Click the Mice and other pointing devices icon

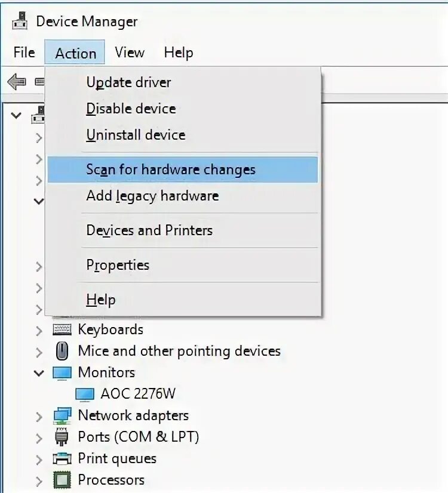click(x=62, y=351)
